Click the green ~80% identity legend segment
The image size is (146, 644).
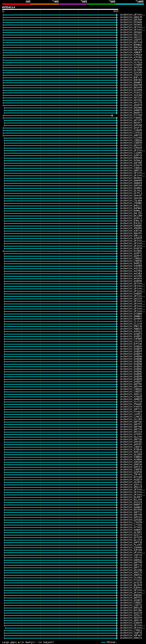[101, 4]
